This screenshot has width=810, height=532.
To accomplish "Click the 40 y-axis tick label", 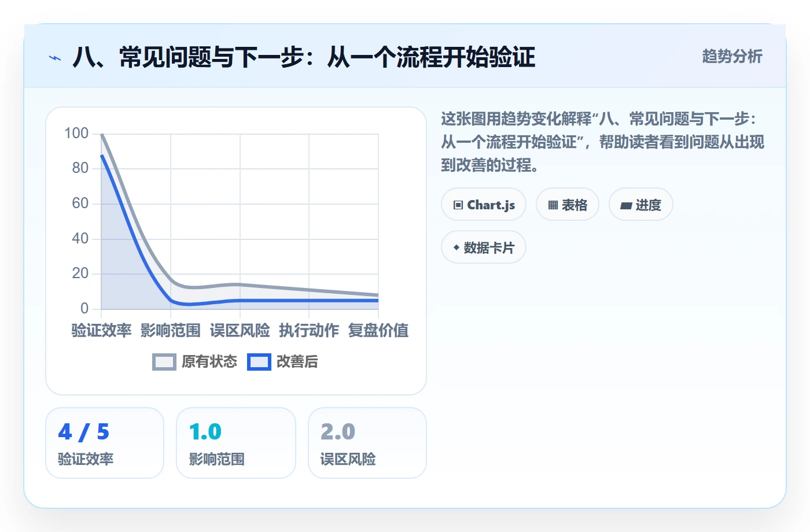I will tap(80, 238).
